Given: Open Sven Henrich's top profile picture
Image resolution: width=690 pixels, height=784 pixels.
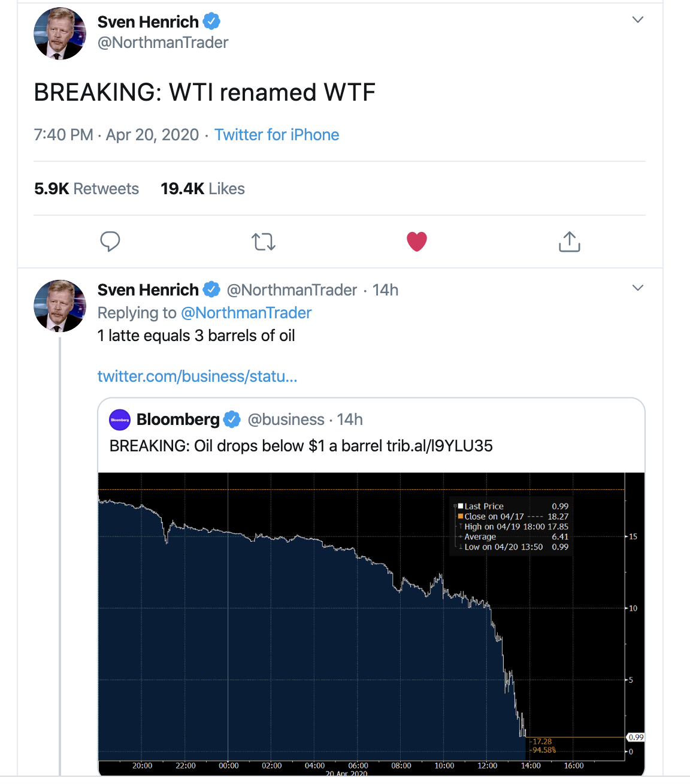Looking at the screenshot, I should tap(60, 34).
